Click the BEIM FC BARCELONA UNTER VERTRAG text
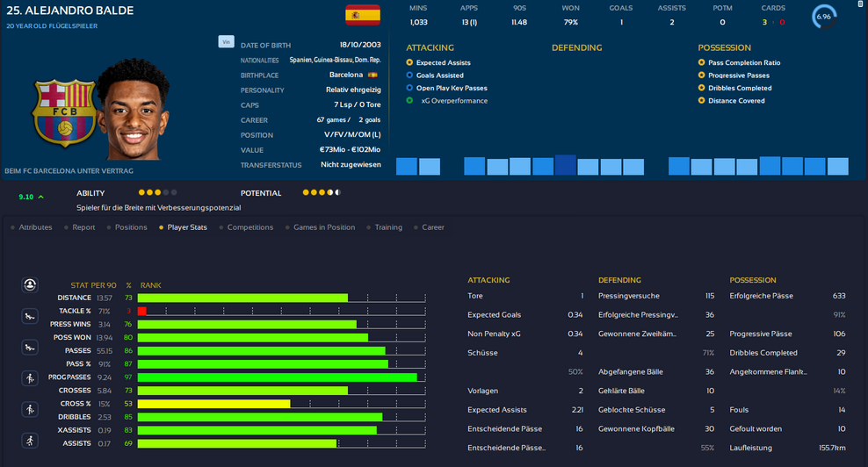 tap(70, 169)
